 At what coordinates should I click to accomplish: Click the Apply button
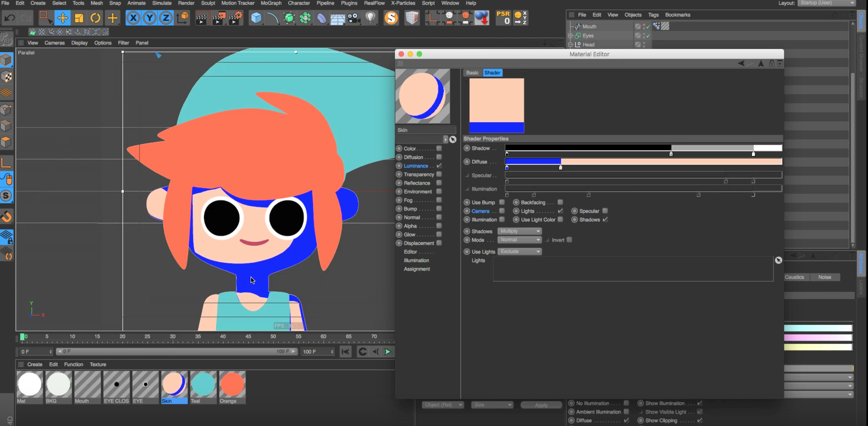pyautogui.click(x=541, y=405)
